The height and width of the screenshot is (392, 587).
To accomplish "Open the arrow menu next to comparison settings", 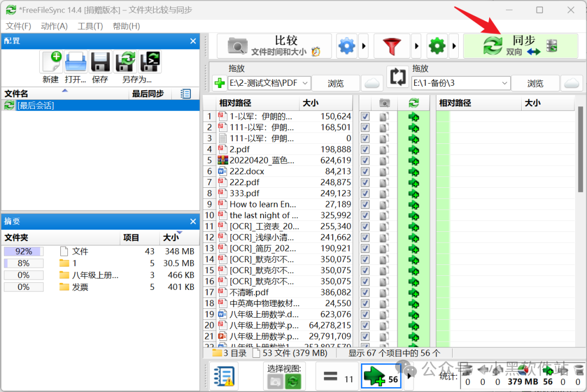I will [364, 46].
